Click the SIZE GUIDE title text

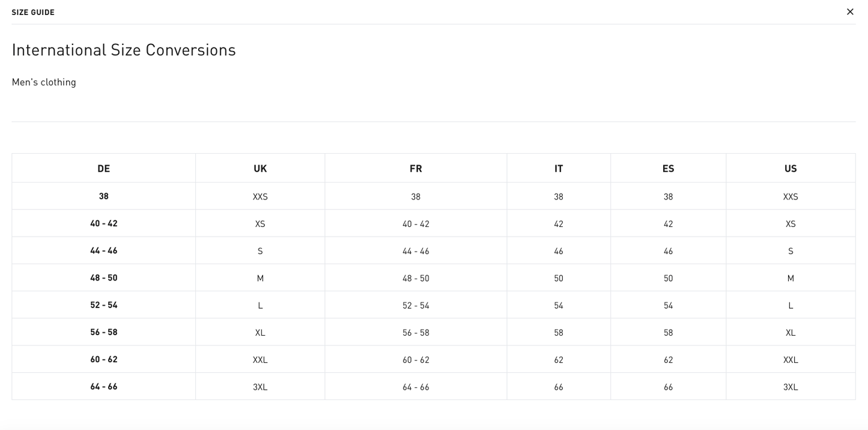[33, 13]
